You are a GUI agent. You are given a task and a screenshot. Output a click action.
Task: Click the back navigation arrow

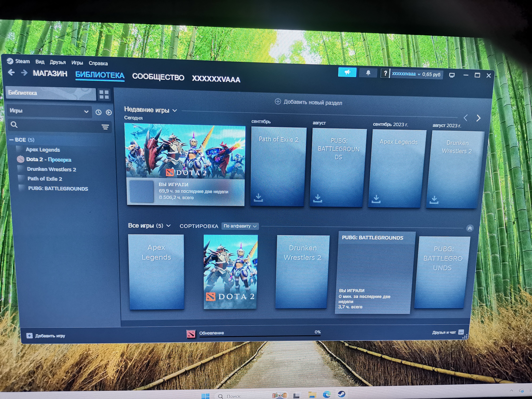(x=11, y=72)
